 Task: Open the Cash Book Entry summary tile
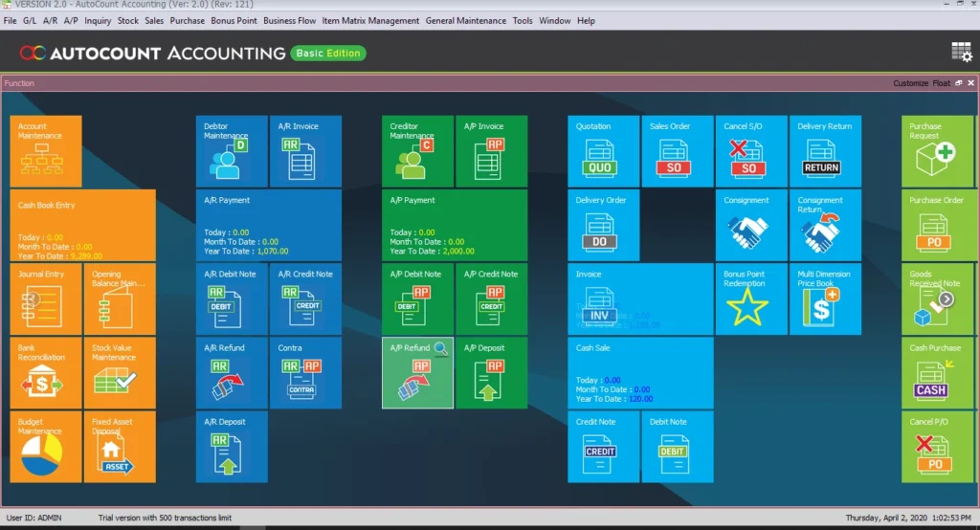tap(82, 225)
